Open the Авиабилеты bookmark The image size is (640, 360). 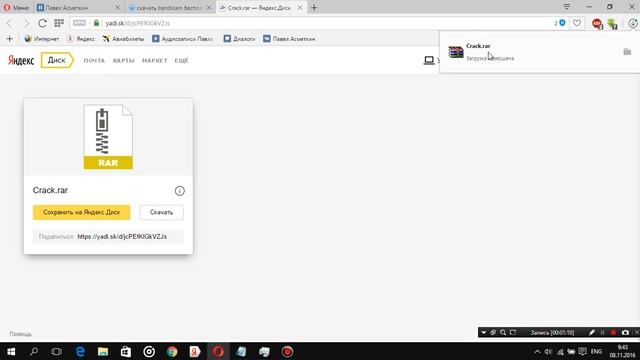tap(123, 39)
